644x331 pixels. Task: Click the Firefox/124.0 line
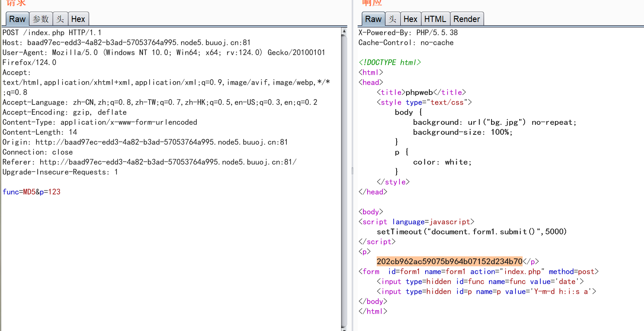point(29,63)
